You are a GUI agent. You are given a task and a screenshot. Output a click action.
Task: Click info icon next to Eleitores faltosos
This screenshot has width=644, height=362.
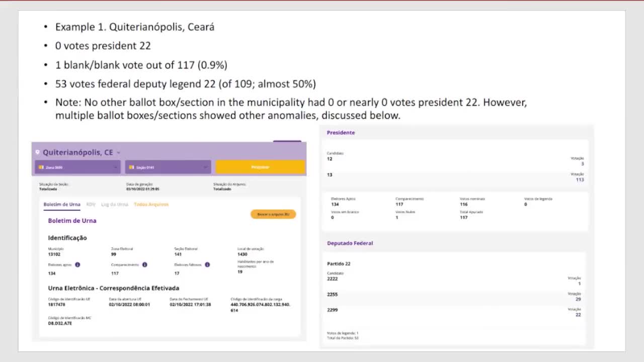coord(207,264)
